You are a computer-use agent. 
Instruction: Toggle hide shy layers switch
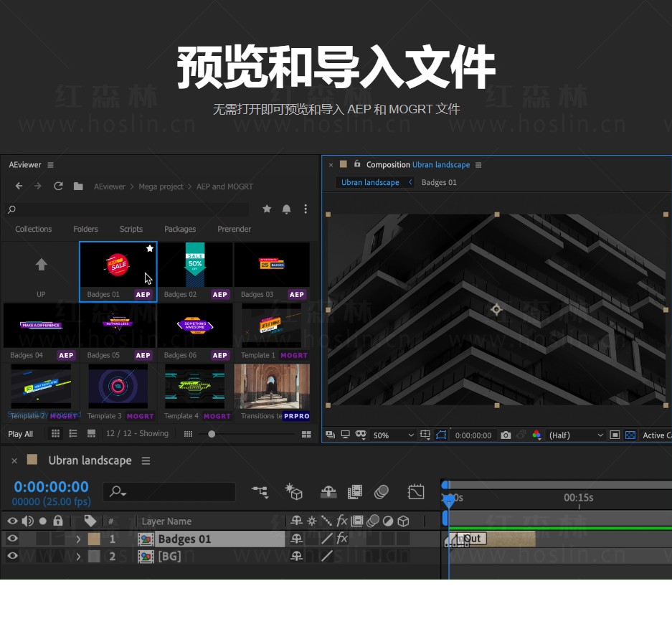coord(328,491)
